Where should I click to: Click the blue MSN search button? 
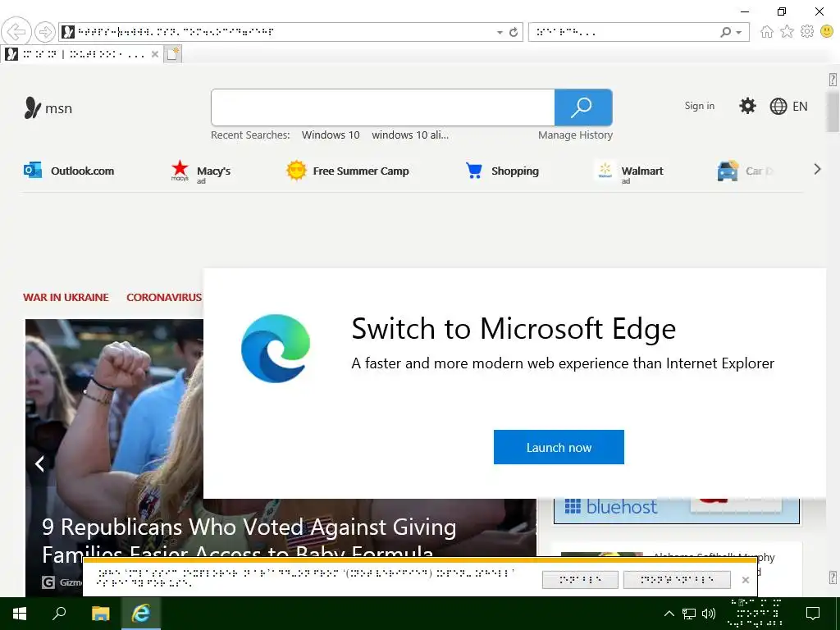pos(583,107)
